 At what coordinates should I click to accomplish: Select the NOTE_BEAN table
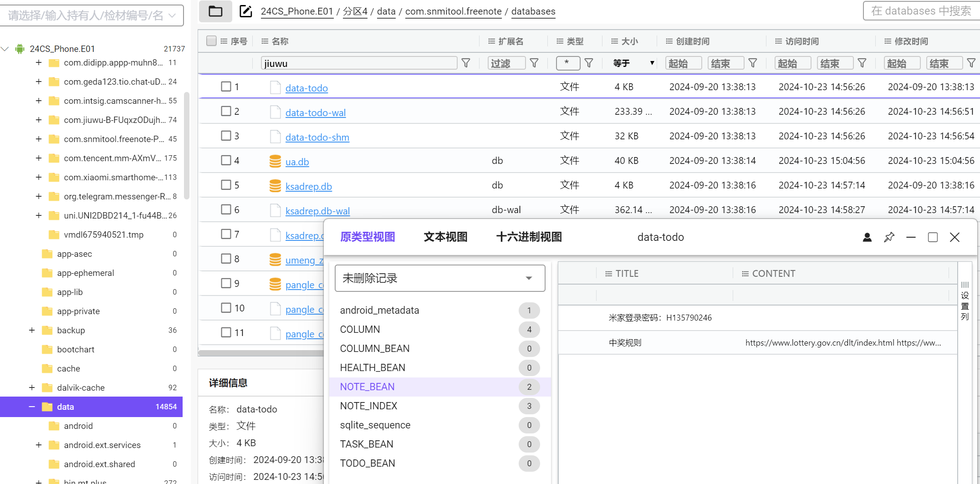440,387
